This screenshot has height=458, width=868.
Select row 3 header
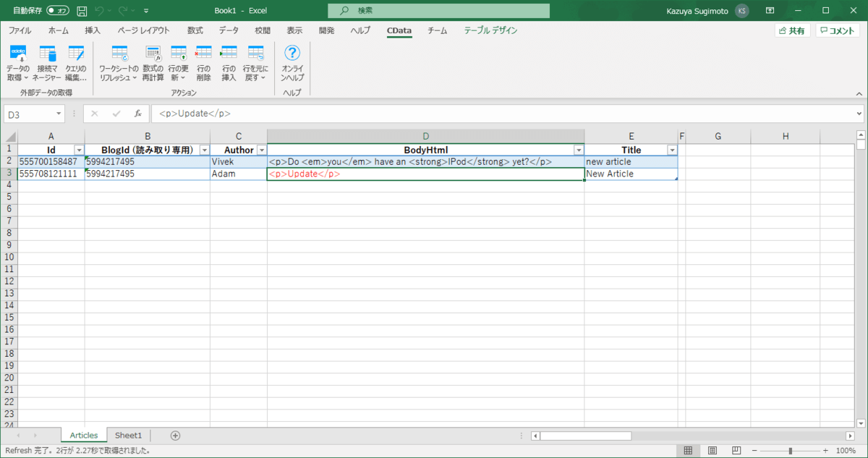tap(9, 174)
